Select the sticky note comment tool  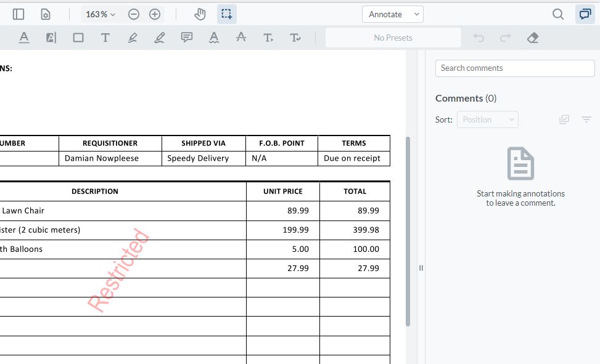click(187, 38)
